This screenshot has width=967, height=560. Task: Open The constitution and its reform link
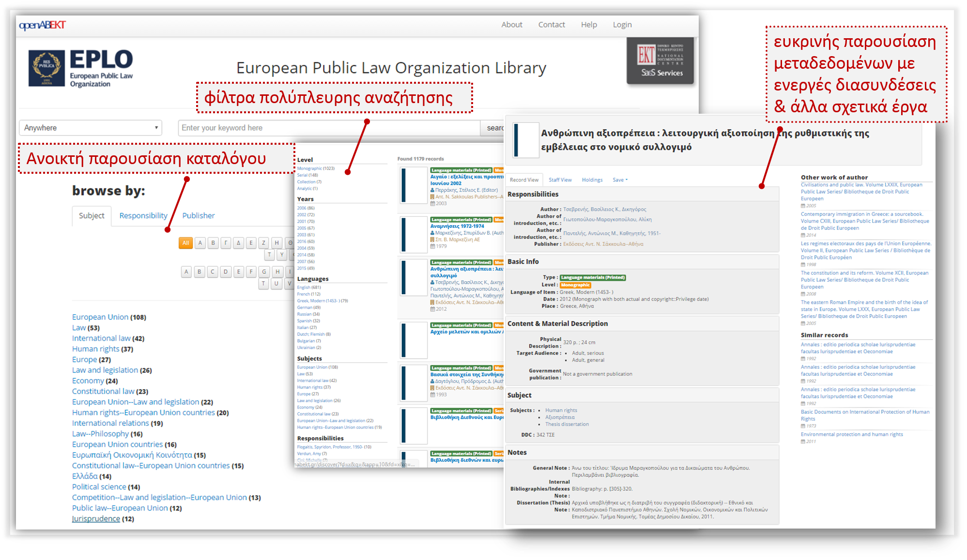[864, 280]
